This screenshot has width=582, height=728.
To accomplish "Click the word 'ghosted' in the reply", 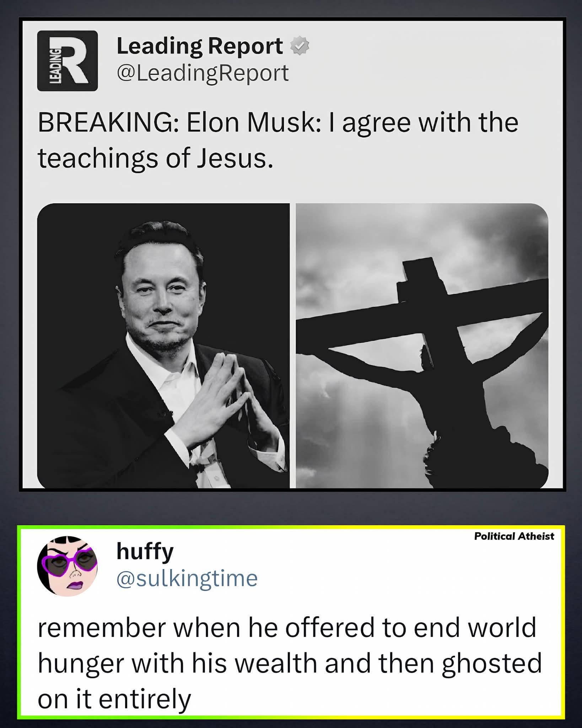I will click(x=492, y=663).
